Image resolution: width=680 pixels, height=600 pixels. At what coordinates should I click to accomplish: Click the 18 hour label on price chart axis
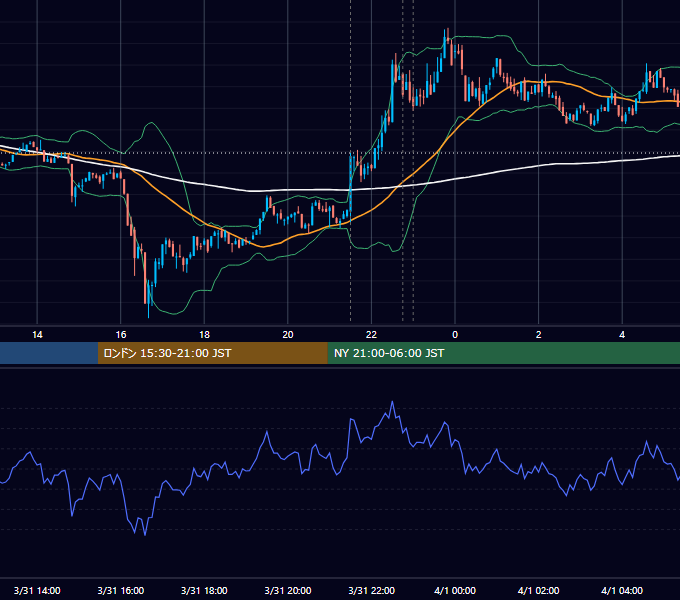click(204, 335)
